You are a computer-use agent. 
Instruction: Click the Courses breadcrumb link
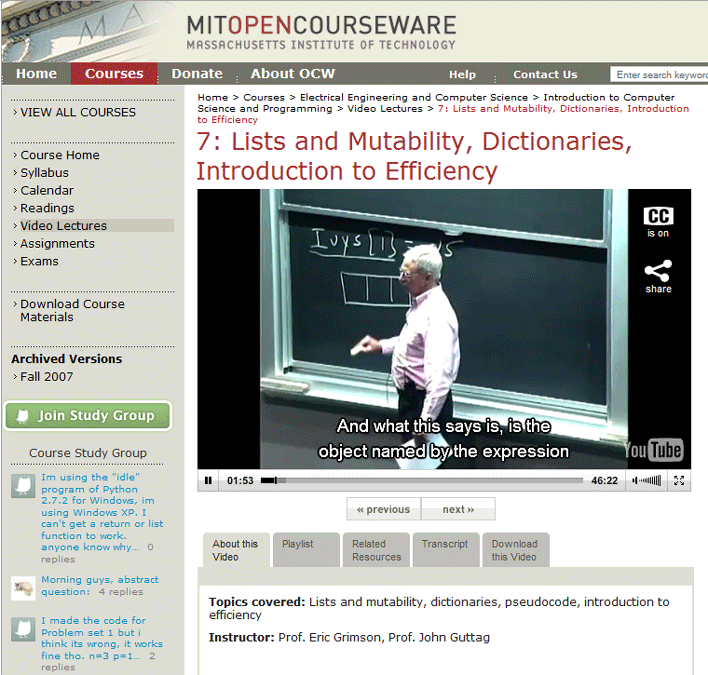point(264,98)
